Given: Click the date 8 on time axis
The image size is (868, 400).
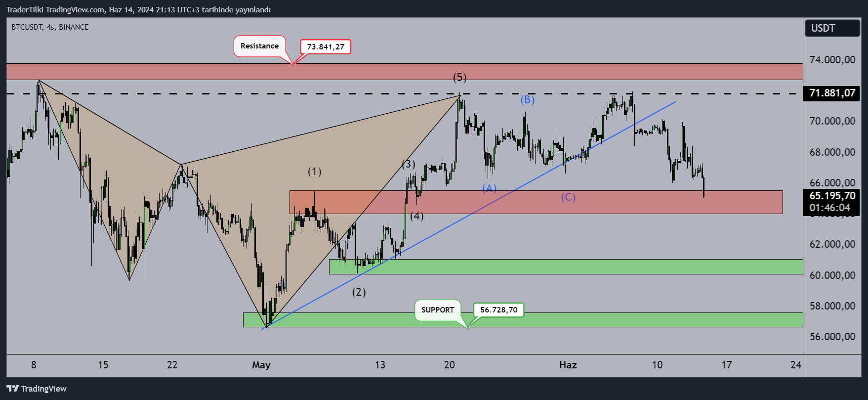Looking at the screenshot, I should pos(34,365).
